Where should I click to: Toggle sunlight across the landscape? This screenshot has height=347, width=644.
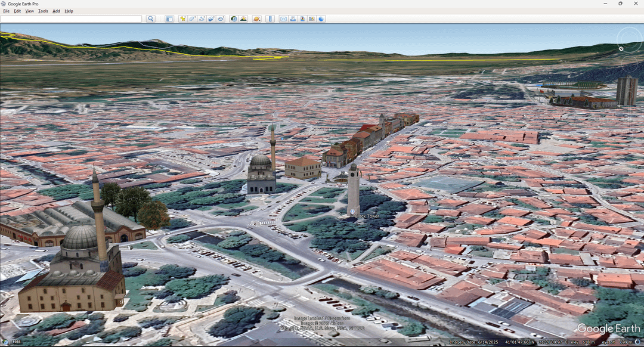click(x=243, y=19)
